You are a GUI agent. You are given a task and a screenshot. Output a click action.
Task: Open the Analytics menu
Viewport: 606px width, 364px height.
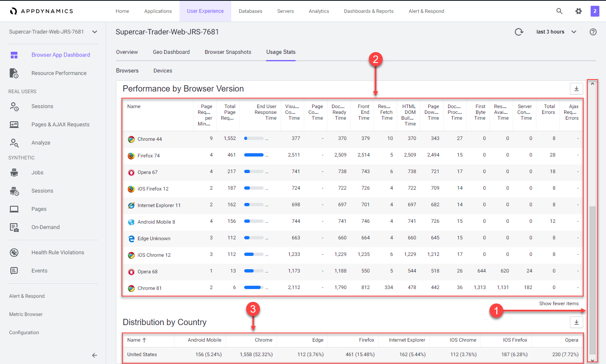(319, 11)
